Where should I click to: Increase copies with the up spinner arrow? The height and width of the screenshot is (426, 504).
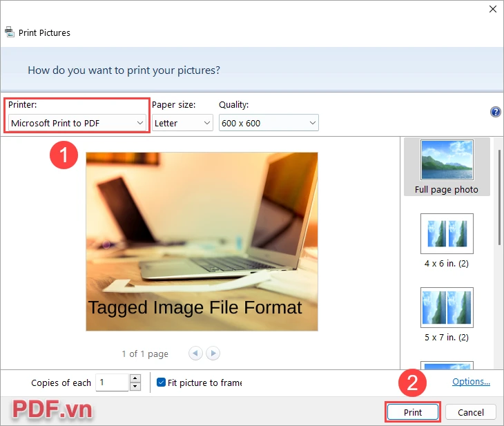[x=135, y=378]
